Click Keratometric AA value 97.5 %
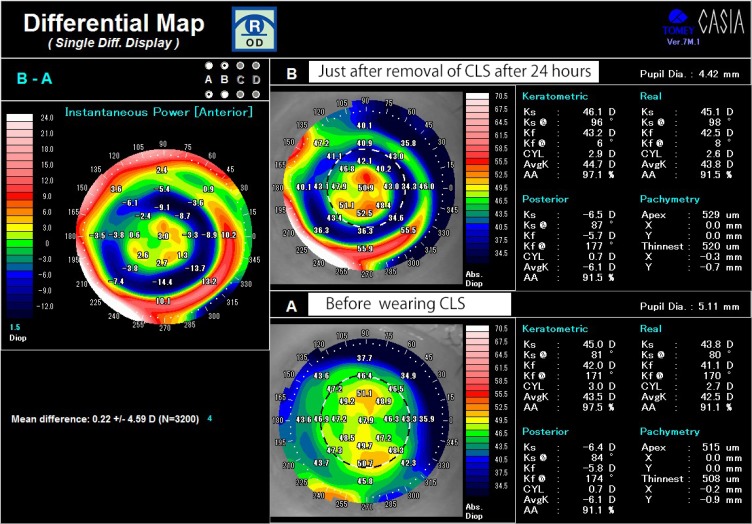752x524 pixels. (599, 408)
